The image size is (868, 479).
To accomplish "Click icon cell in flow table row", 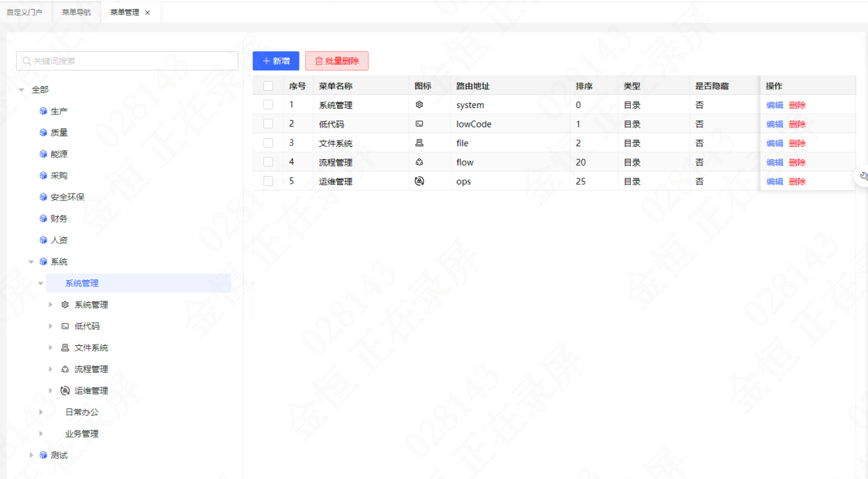I will [419, 162].
